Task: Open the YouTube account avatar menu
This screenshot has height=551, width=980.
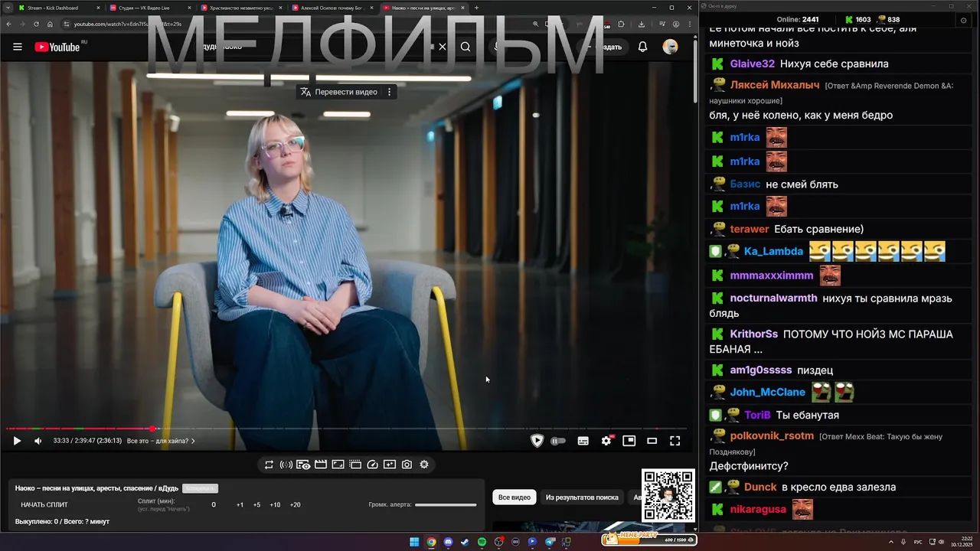Action: click(670, 47)
